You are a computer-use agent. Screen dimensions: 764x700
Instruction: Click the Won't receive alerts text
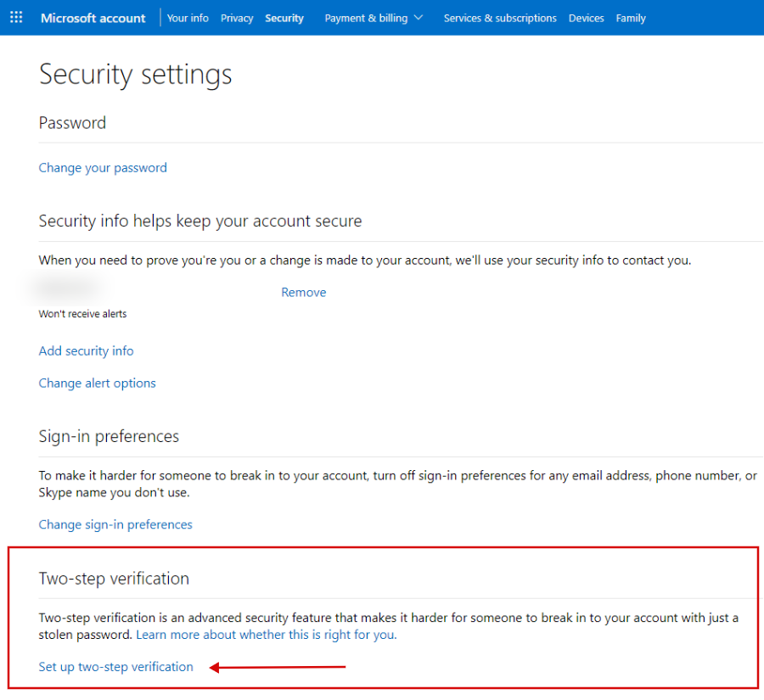pos(83,314)
